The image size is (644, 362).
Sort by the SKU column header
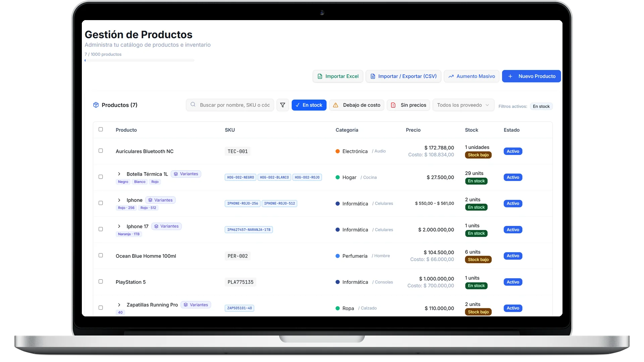[230, 130]
